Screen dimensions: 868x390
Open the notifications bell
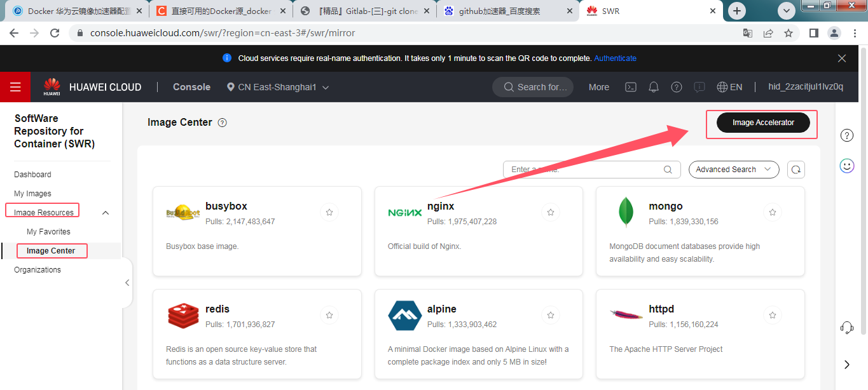tap(654, 87)
